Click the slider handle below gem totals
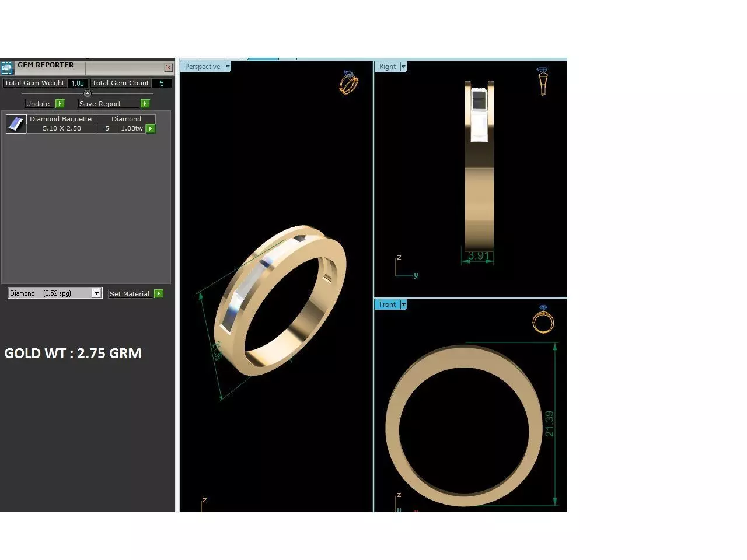This screenshot has width=747, height=560. click(x=88, y=93)
